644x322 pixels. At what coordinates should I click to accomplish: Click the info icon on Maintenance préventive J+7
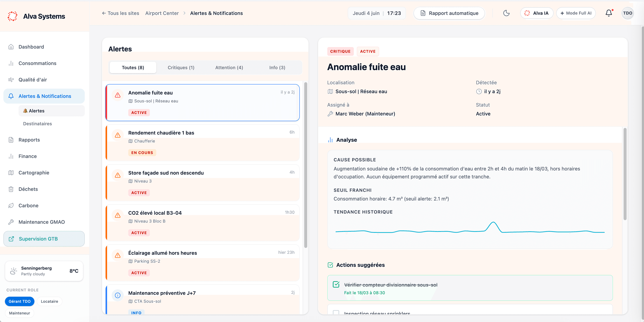pos(118,296)
